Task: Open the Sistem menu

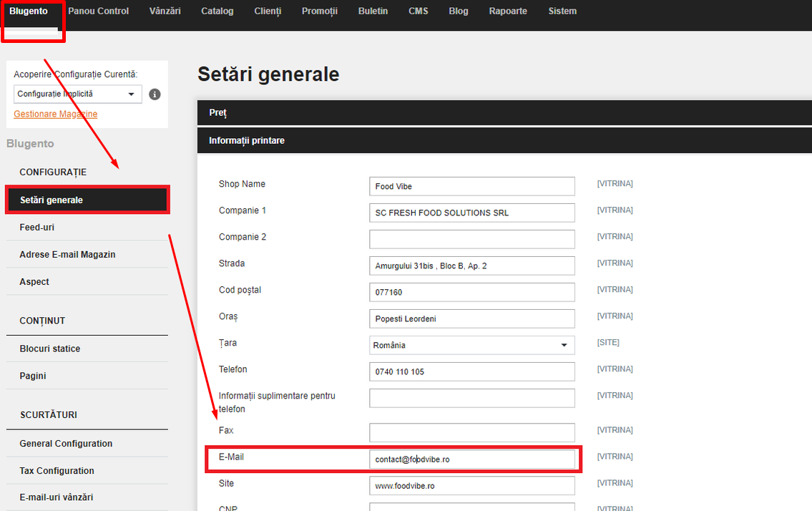Action: point(562,11)
